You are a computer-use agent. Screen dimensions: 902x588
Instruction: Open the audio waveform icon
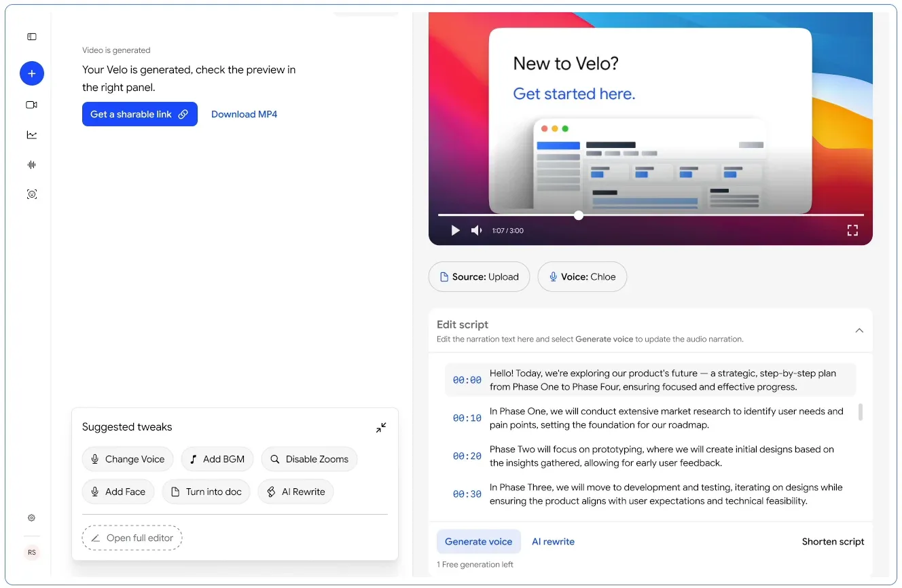[x=32, y=164]
